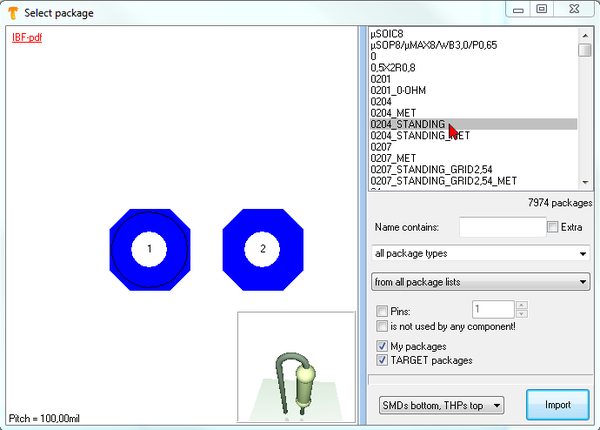This screenshot has width=600, height=430.
Task: Click pad 1 in the footprint preview
Action: 149,248
